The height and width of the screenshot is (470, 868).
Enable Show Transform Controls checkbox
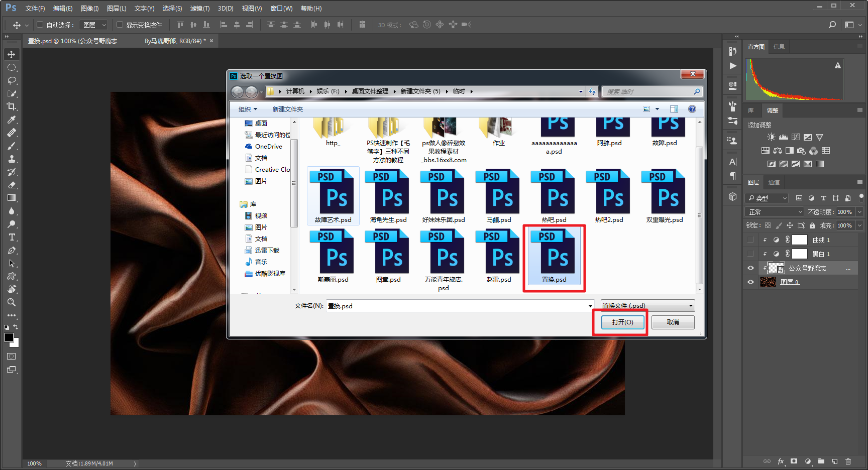click(x=120, y=24)
